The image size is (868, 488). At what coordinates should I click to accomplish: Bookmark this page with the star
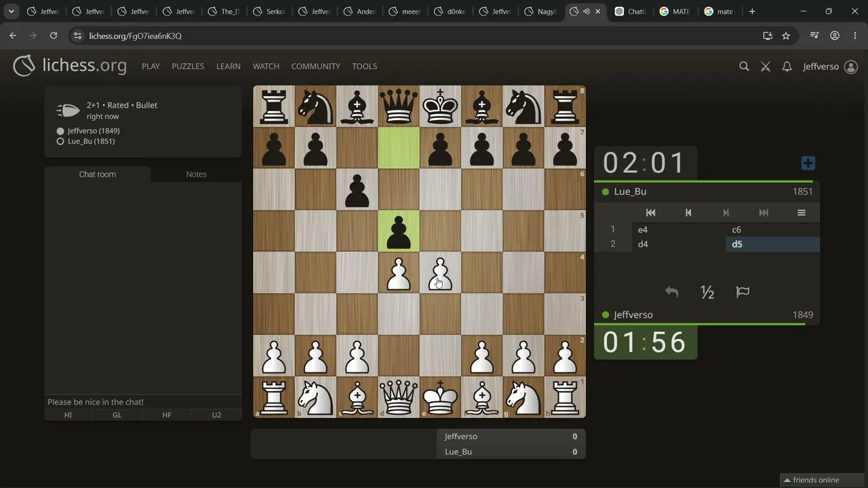pos(786,36)
